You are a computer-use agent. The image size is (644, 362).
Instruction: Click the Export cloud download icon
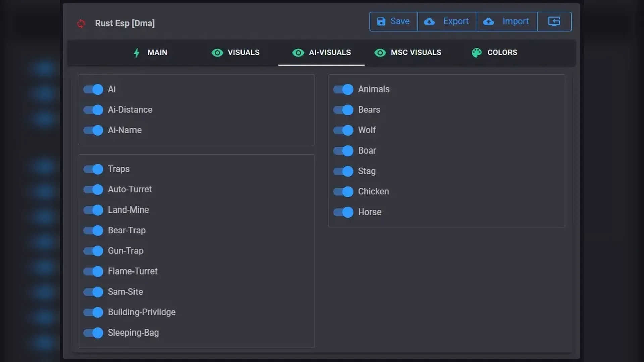pos(429,22)
